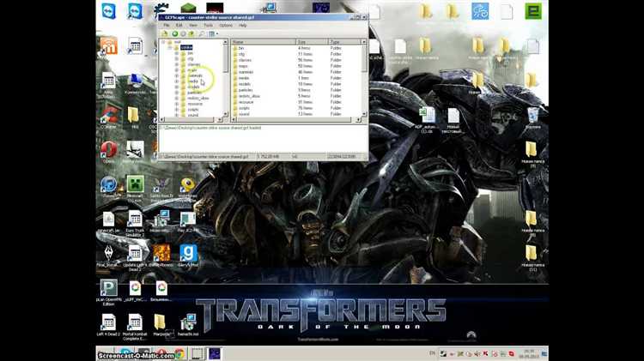Screen dimensions: 644x361
Task: Select the bin folder row in file list
Action: pos(296,48)
